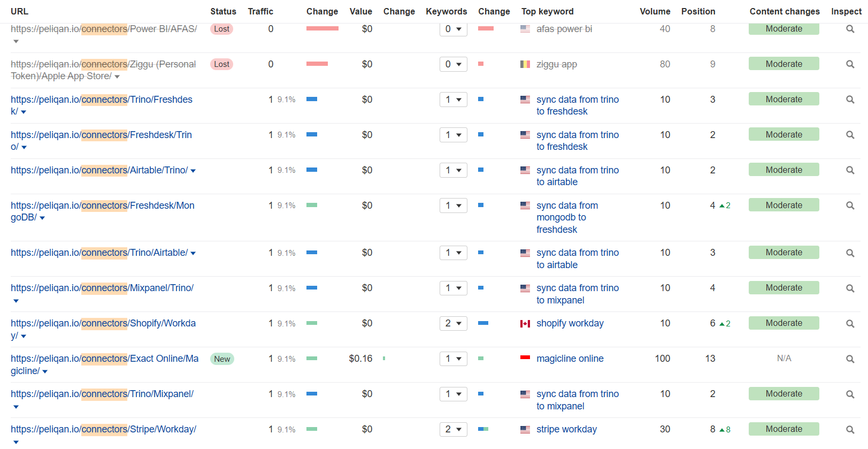868x449 pixels.
Task: Click the Moderate badge in the Freshdesk/MongoDB row
Action: (x=784, y=206)
